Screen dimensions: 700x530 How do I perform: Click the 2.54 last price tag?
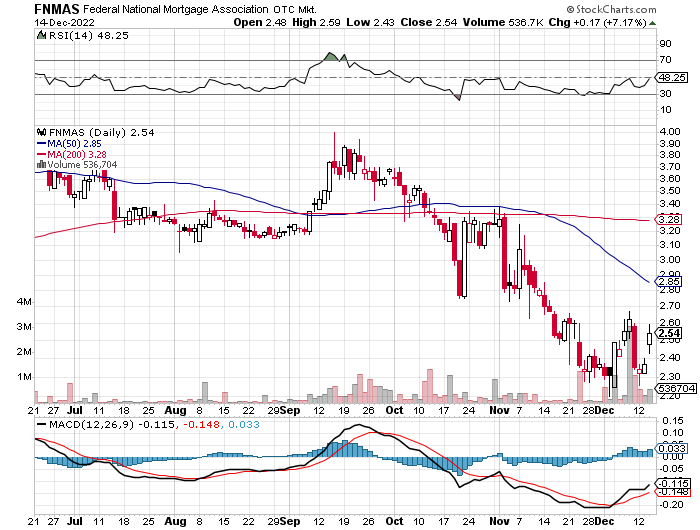[x=669, y=333]
